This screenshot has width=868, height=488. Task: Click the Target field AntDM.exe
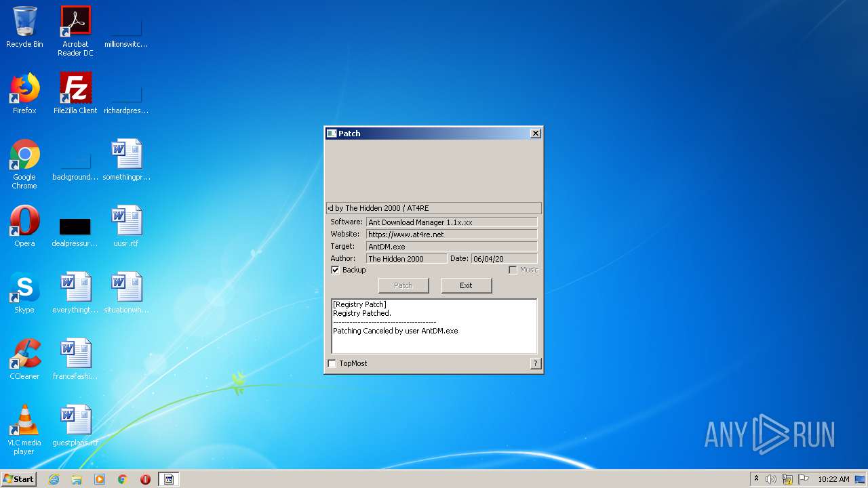coord(452,247)
